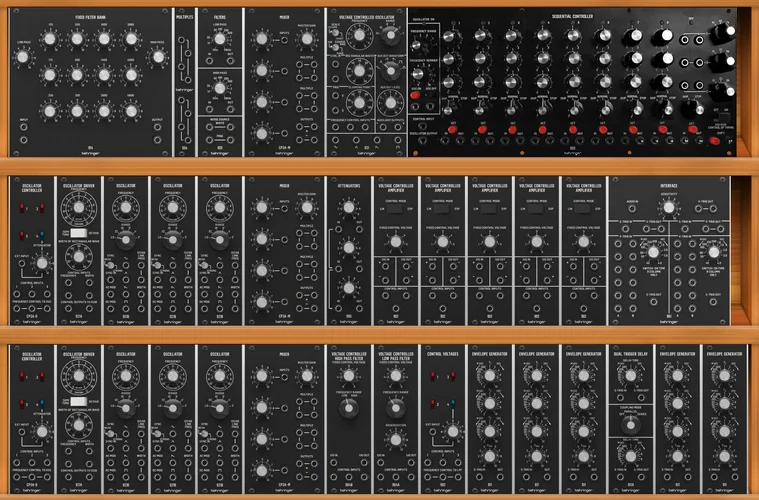Adjust the Filters module LOW PASS cutoff knob
This screenshot has width=759, height=500.
pyautogui.click(x=220, y=39)
